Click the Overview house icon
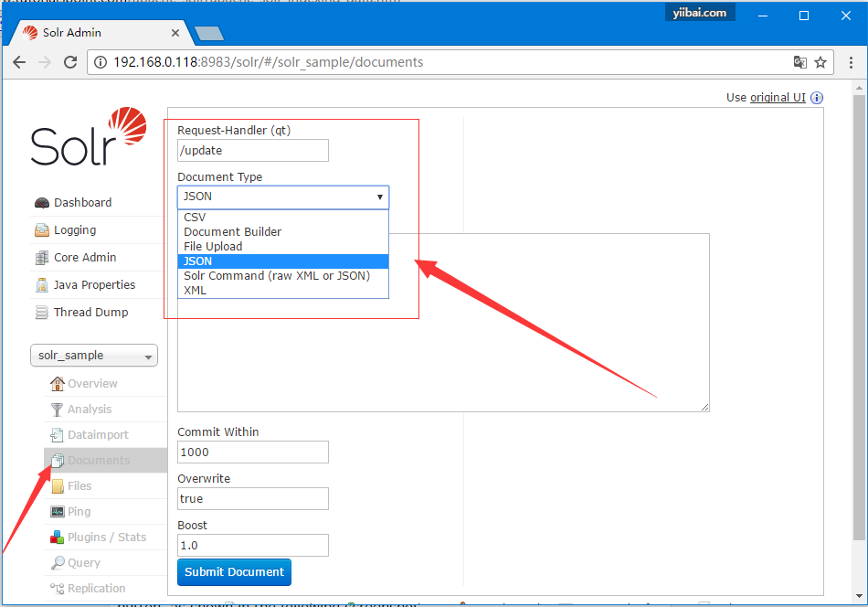The image size is (868, 607). [x=58, y=384]
